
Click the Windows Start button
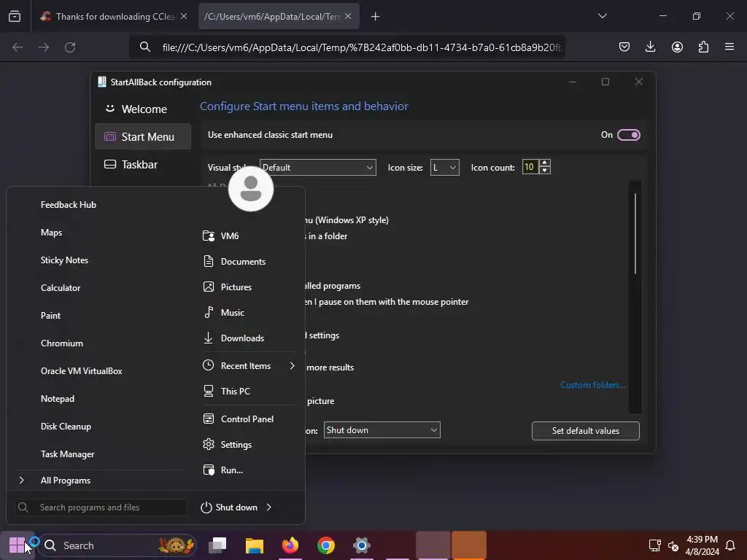(x=17, y=545)
